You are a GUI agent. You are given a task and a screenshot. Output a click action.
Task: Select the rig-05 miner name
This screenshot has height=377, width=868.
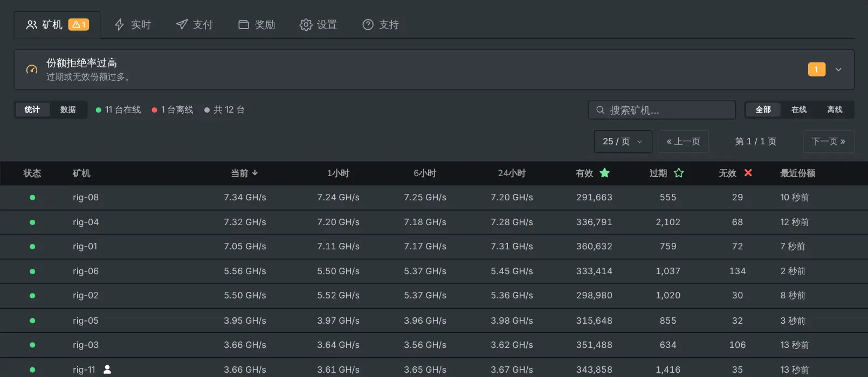coord(86,321)
